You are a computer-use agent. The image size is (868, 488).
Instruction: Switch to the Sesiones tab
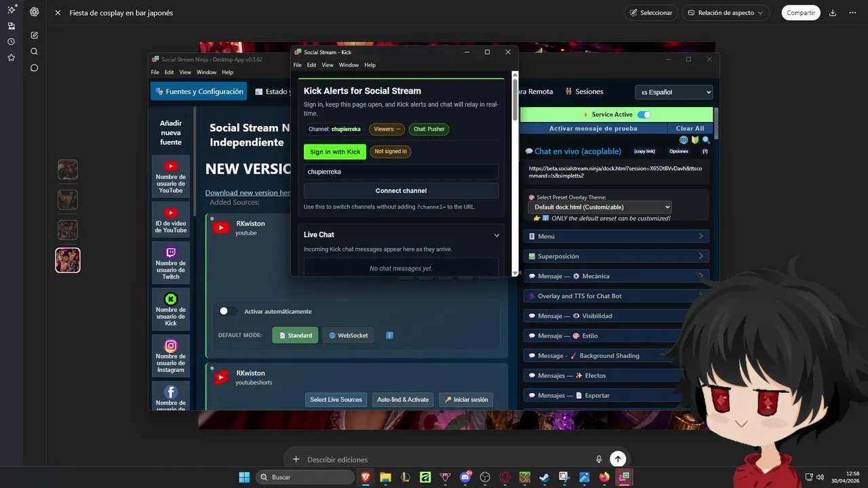point(585,91)
